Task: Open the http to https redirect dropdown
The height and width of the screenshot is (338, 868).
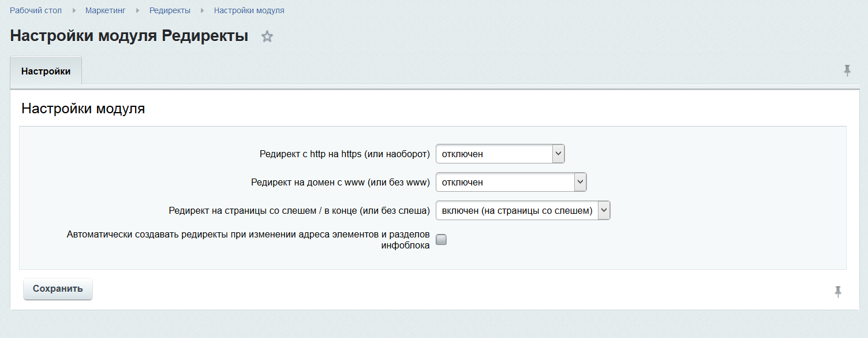Action: [x=500, y=154]
